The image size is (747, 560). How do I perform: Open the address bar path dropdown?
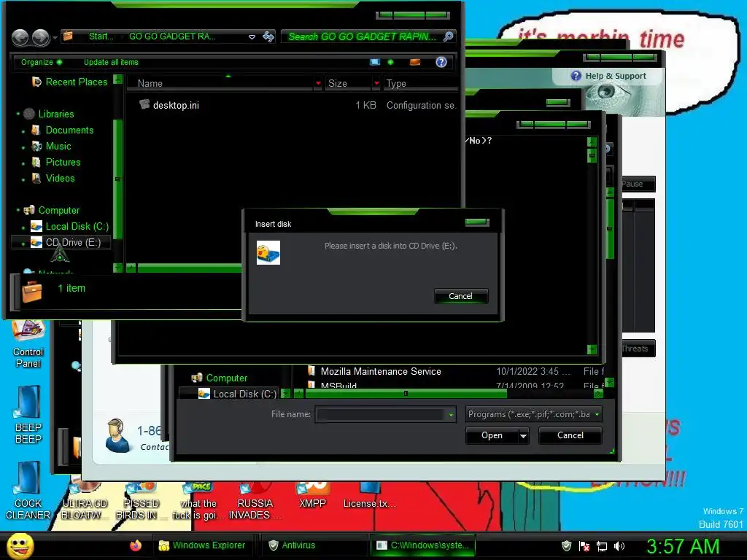[252, 36]
